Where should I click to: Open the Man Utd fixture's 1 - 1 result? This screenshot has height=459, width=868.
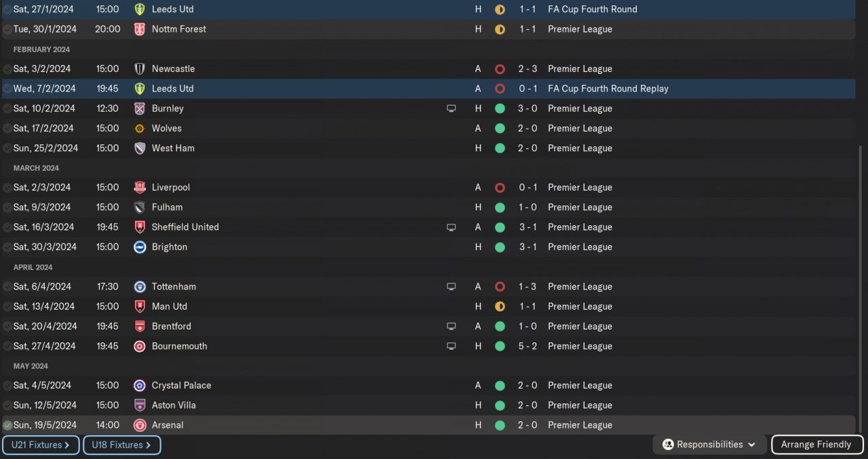pos(528,306)
